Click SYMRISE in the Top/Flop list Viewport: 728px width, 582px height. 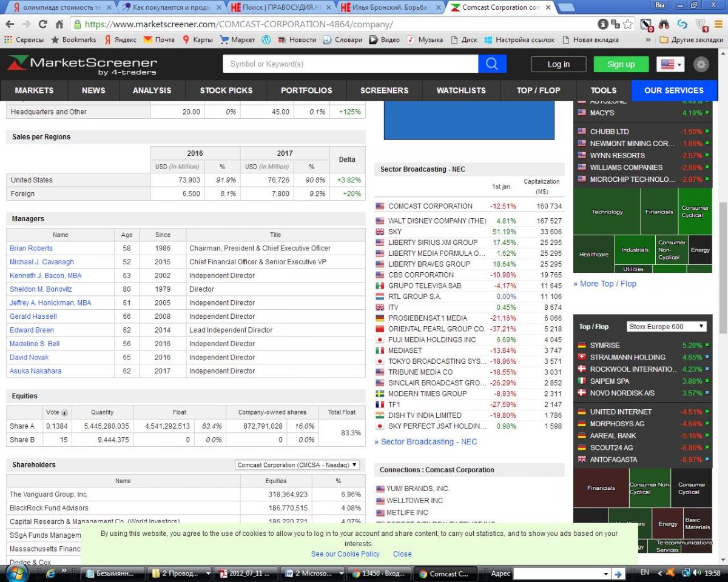(605, 345)
